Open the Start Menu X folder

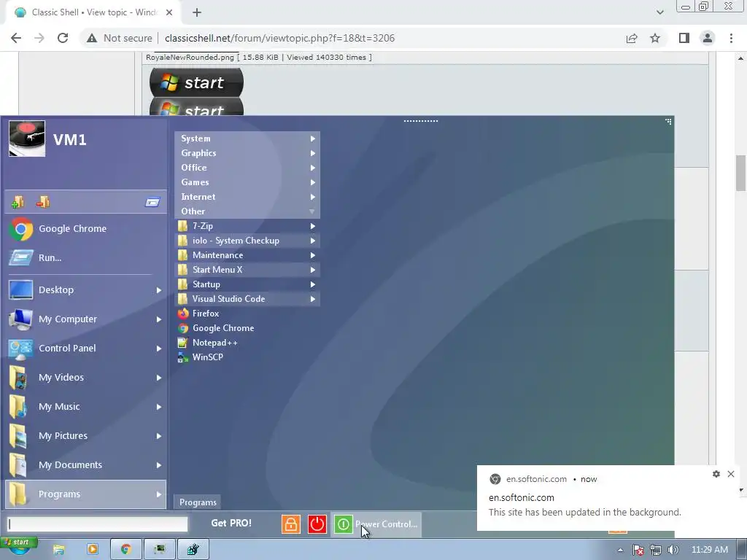tap(247, 270)
